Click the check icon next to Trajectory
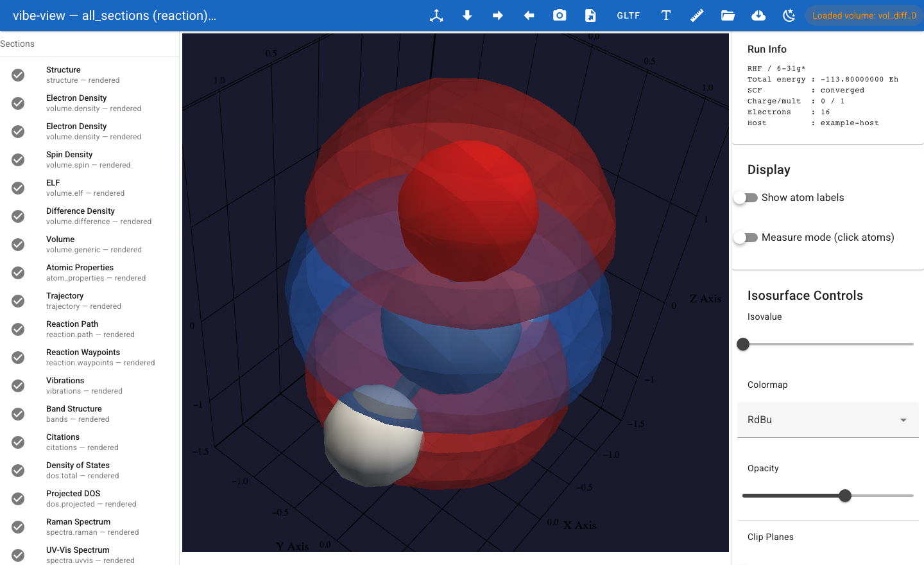Viewport: 924px width, 565px height. 18,301
